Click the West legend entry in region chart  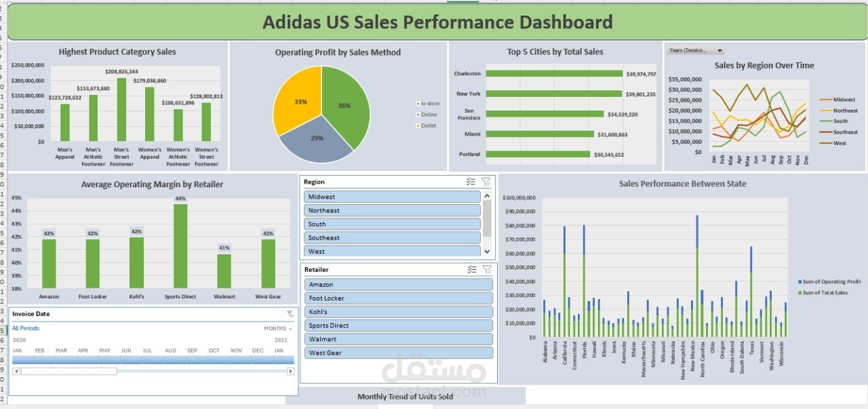click(832, 143)
